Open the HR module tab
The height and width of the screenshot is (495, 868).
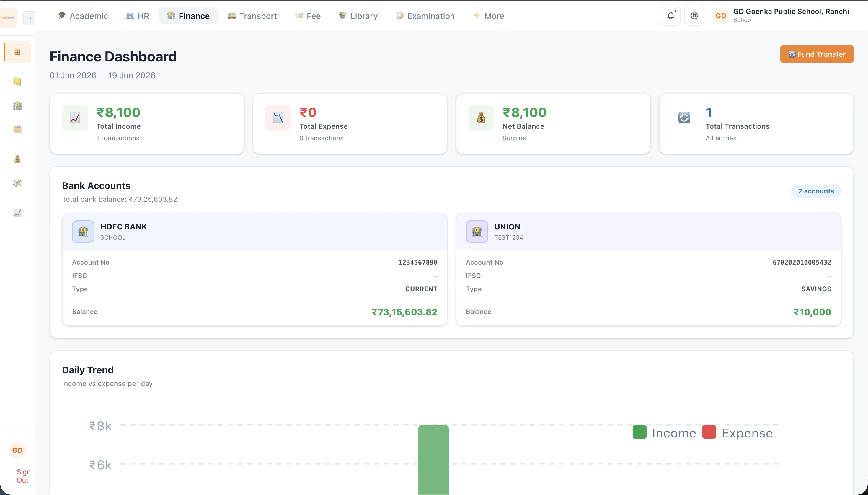(x=137, y=16)
